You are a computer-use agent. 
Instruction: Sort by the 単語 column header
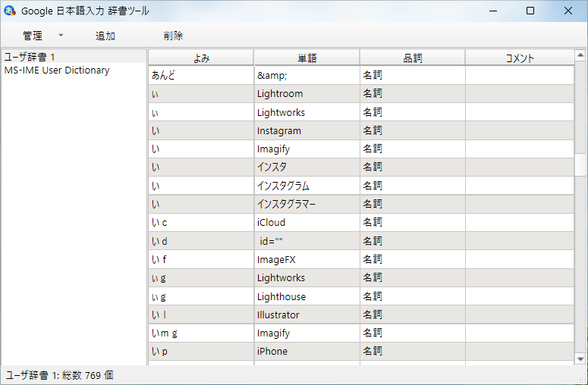pos(307,58)
